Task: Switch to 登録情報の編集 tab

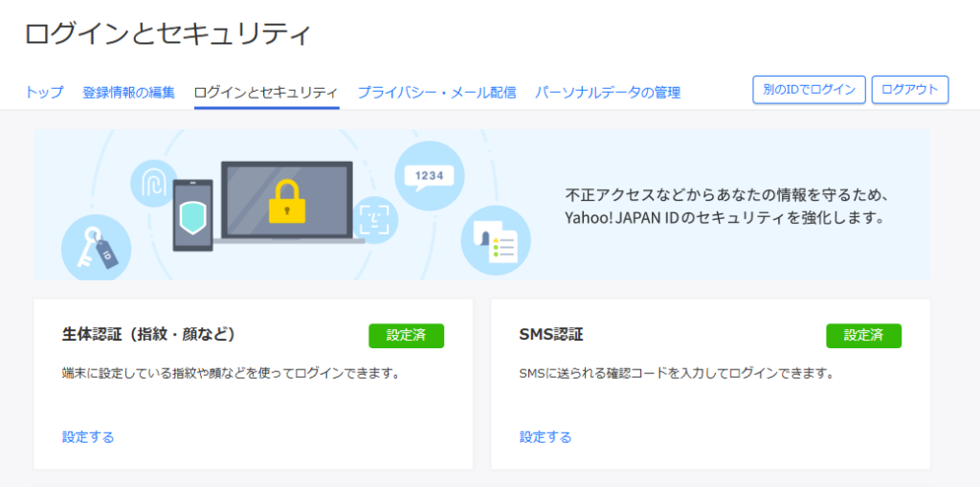Action: point(128,93)
